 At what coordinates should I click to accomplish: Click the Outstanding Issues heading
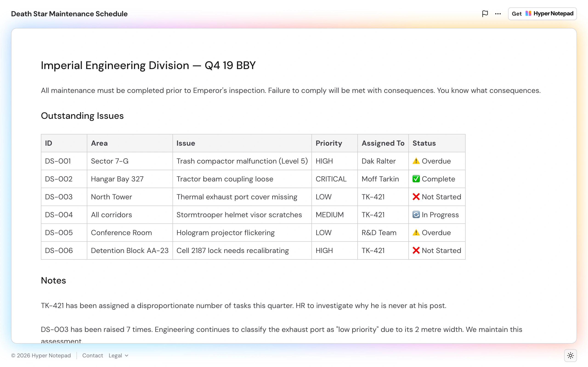tap(82, 116)
